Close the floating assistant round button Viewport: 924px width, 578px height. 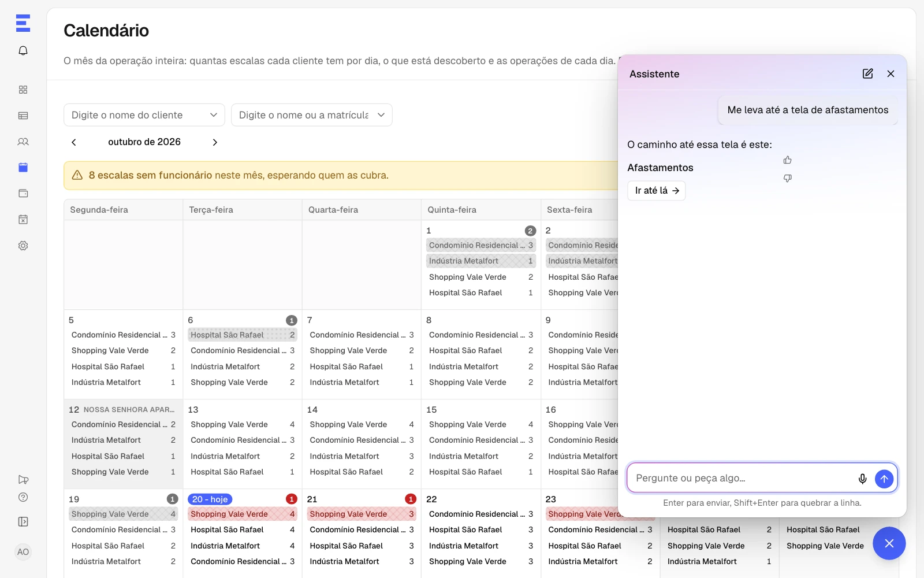click(889, 543)
